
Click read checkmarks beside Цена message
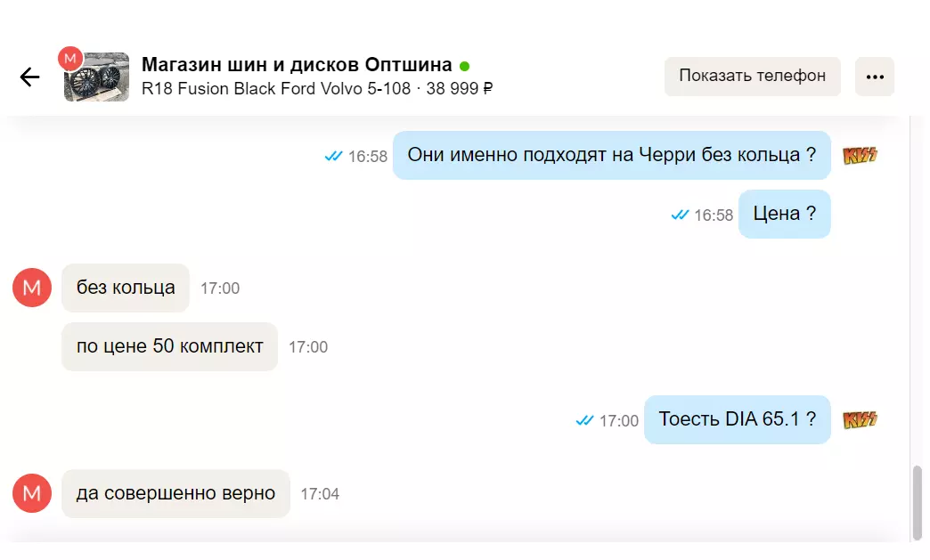[680, 215]
